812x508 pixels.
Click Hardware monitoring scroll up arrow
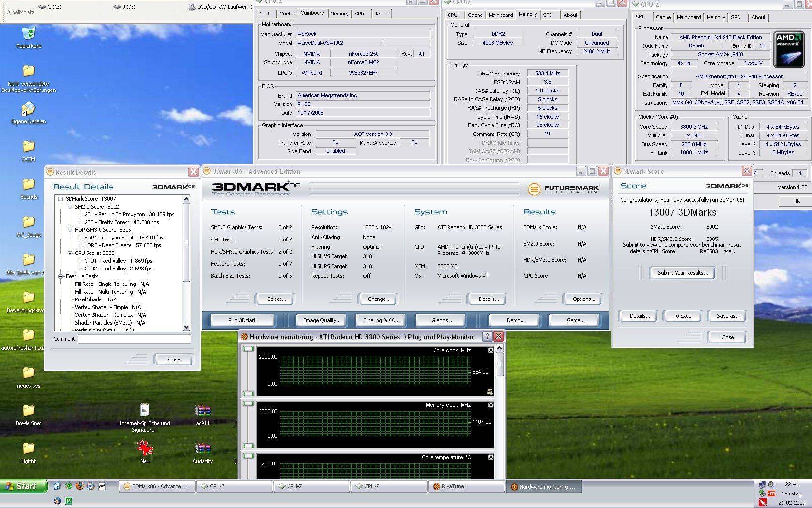coord(500,348)
